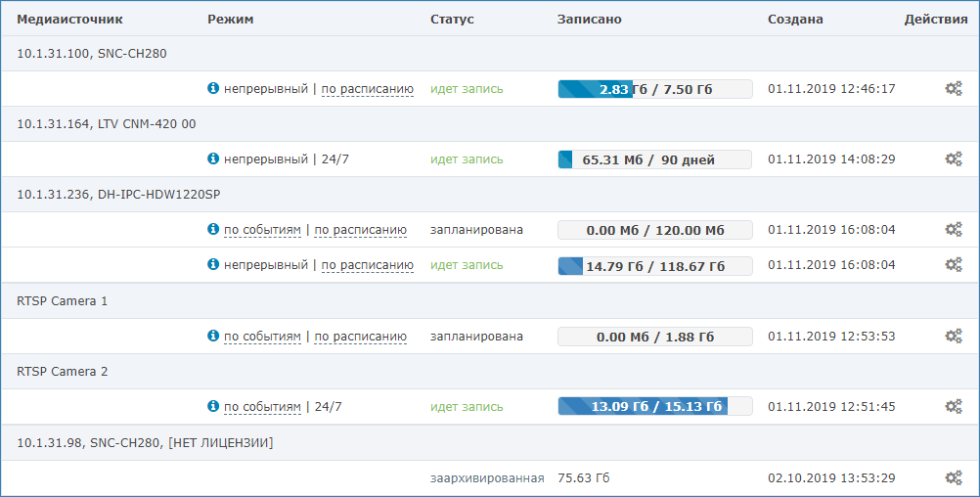
Task: Open gear menu for RTSP Camera 1 recording
Action: coord(953,337)
